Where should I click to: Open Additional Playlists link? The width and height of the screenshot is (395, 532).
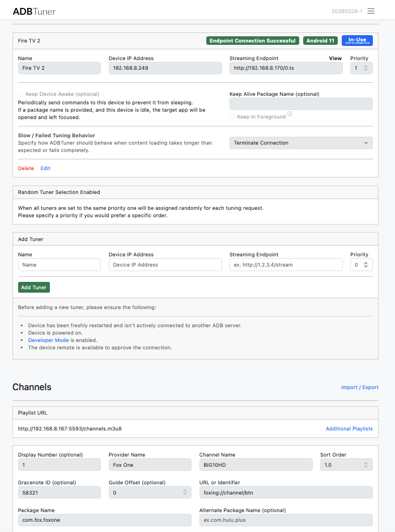point(349,429)
